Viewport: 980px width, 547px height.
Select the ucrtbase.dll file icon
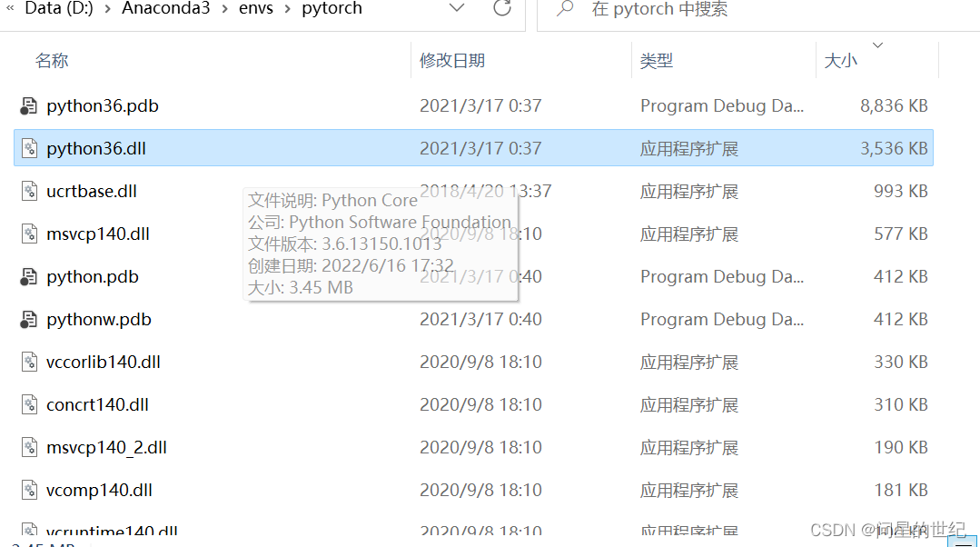click(x=27, y=191)
